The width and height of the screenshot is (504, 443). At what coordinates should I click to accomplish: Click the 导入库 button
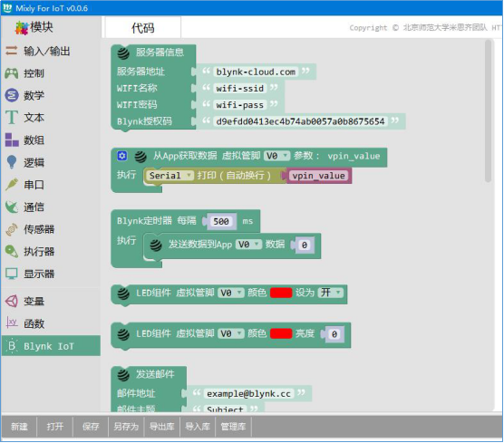[x=198, y=427]
